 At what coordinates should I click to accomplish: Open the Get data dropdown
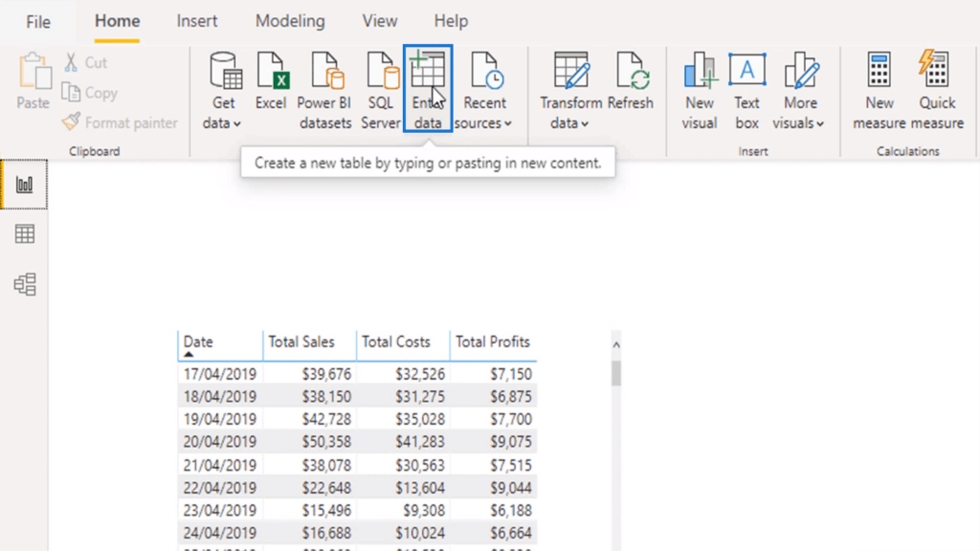tap(222, 91)
